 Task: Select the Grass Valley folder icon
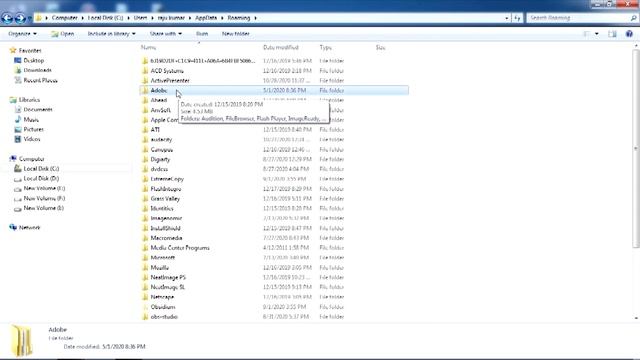pos(145,198)
